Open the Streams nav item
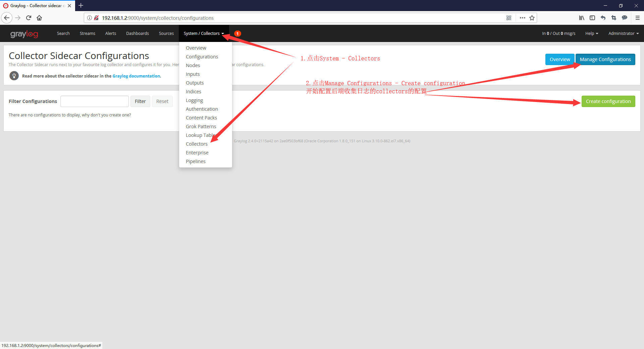 (x=88, y=34)
